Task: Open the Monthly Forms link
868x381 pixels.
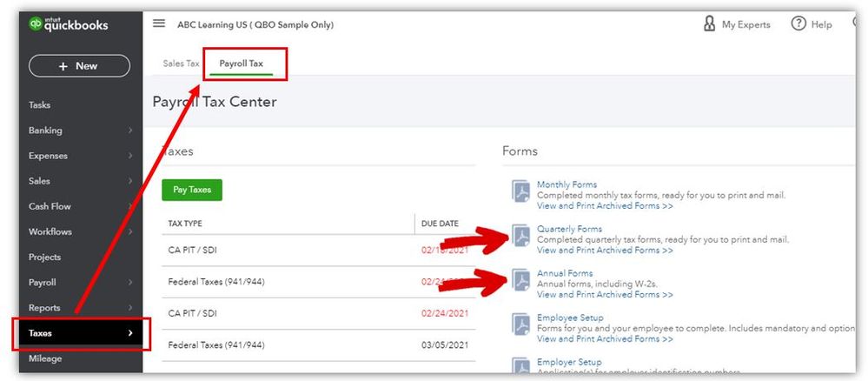Action: [567, 184]
